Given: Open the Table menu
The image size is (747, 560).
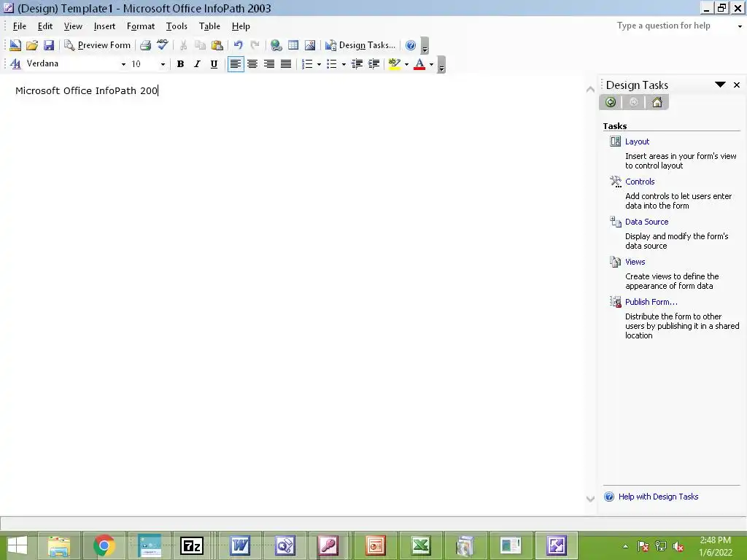Looking at the screenshot, I should (x=209, y=26).
